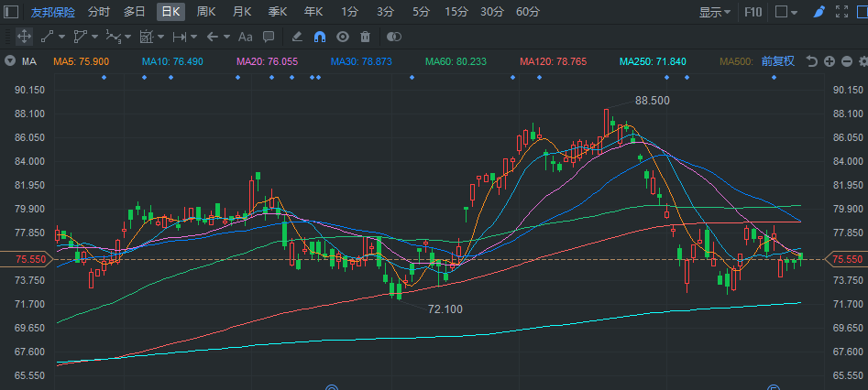The width and height of the screenshot is (868, 390).
Task: Open the 显示 display dropdown
Action: pos(715,12)
